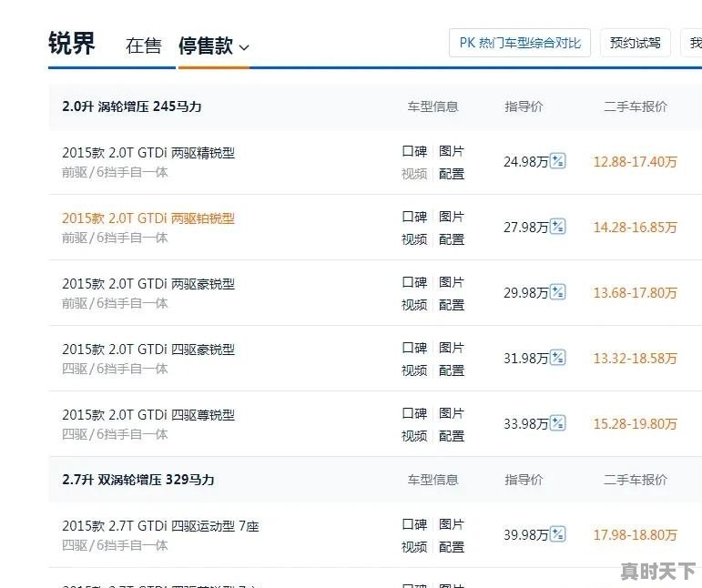
Task: View 口碑 for 两驱豪锐型 row
Action: tap(414, 282)
